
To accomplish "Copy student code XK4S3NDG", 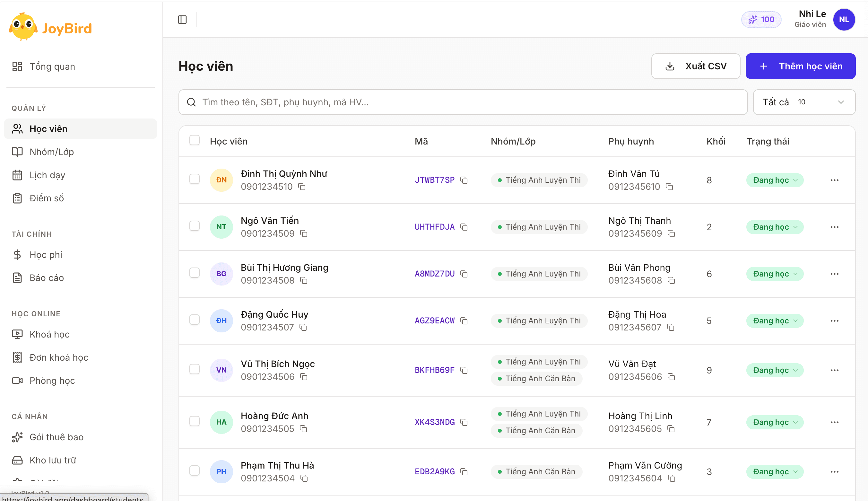I will (x=464, y=422).
